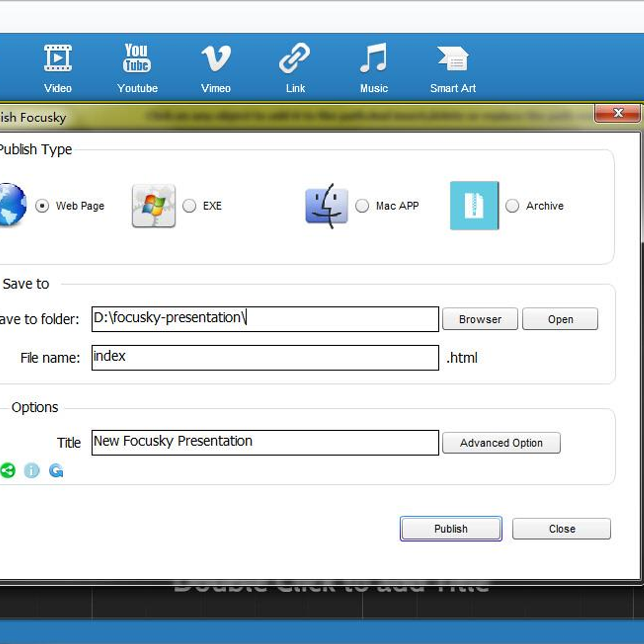Image resolution: width=644 pixels, height=644 pixels.
Task: Insert a Link from the toolbar
Action: [295, 68]
